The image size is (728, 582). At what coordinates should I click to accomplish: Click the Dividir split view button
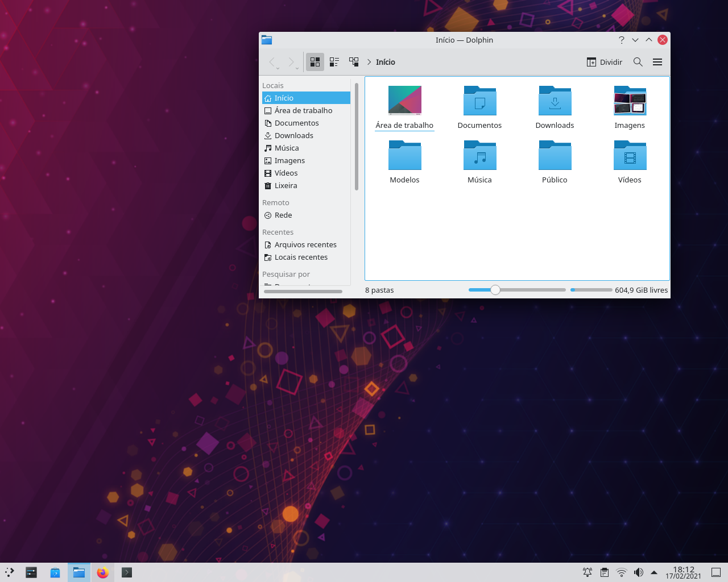(605, 62)
